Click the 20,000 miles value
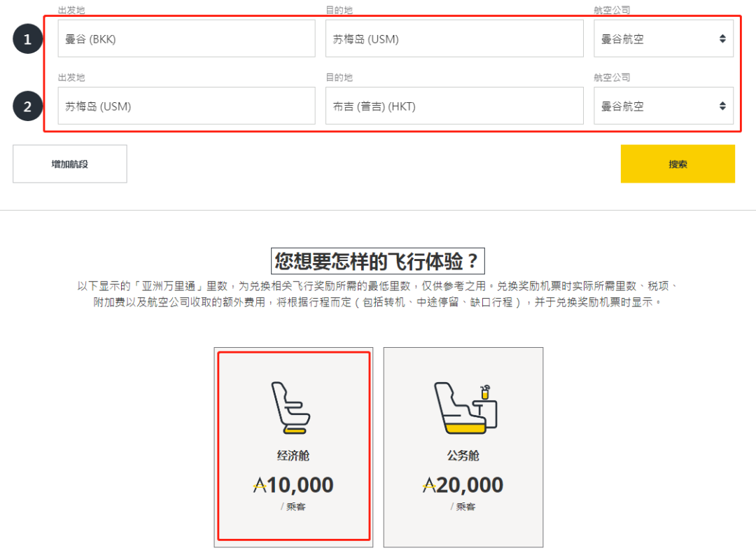The image size is (756, 555). [x=463, y=485]
